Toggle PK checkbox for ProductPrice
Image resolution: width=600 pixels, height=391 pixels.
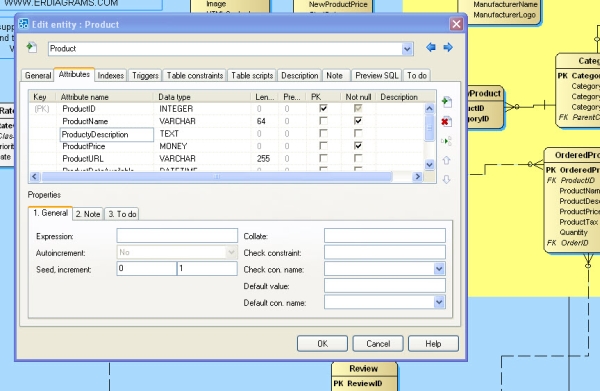point(323,146)
